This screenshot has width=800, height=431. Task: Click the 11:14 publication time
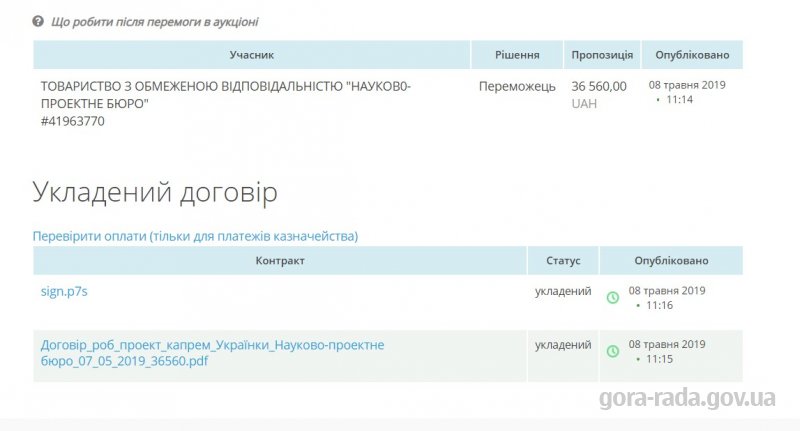[x=680, y=99]
